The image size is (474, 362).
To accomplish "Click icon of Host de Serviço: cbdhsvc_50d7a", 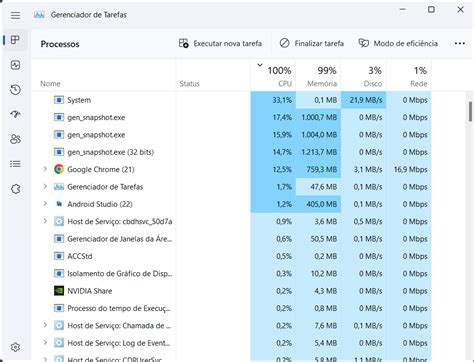I will pos(59,221).
